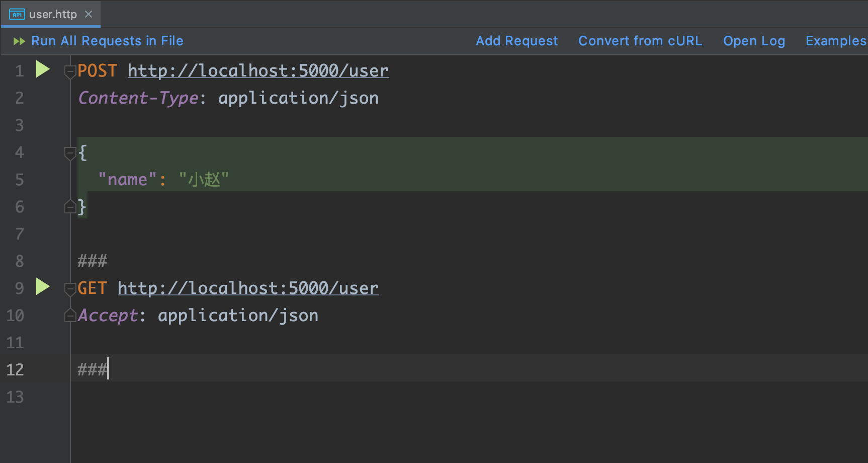This screenshot has height=463, width=868.
Task: Click line number 13 in the gutter
Action: 15,397
